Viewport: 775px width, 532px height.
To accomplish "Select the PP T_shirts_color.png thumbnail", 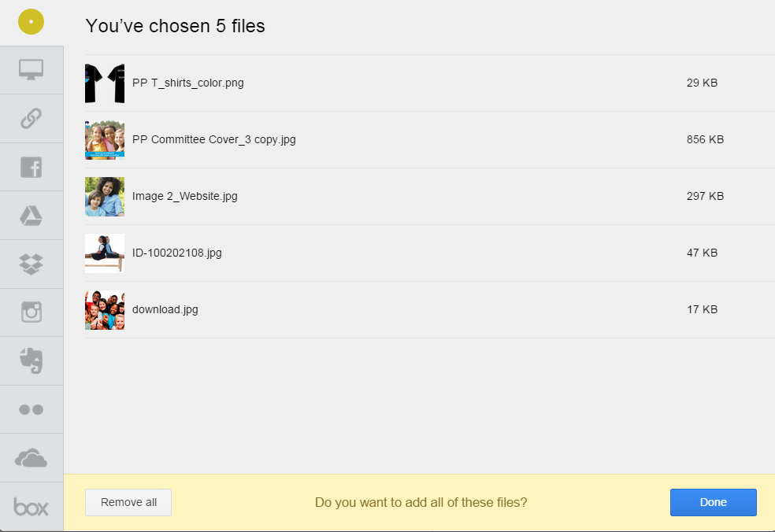I will [x=105, y=83].
